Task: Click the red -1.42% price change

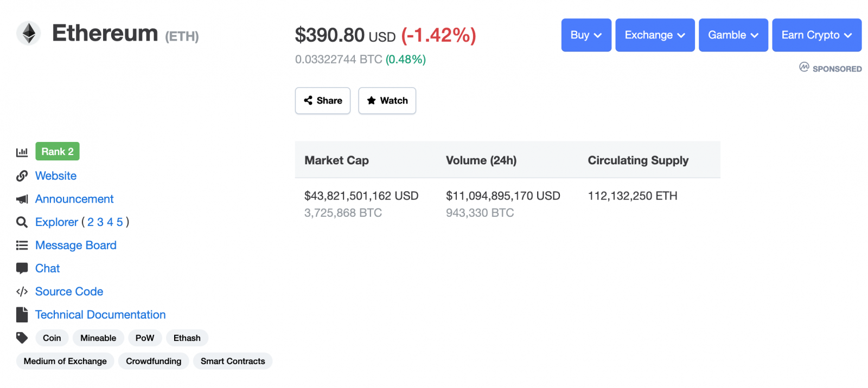Action: pos(438,35)
